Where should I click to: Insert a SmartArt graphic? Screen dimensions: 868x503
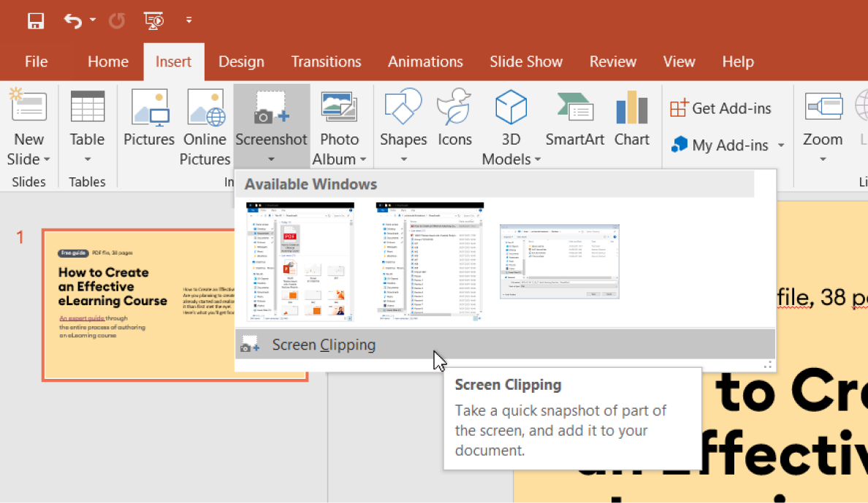click(x=574, y=118)
